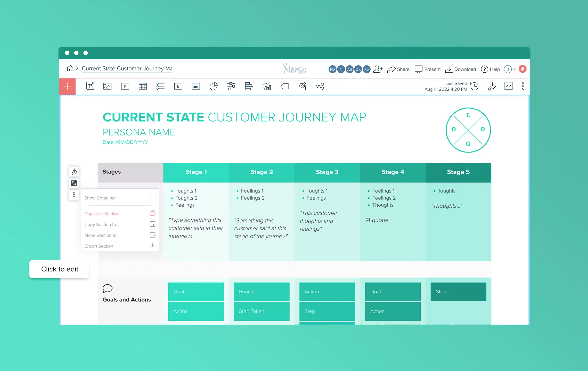The height and width of the screenshot is (371, 588).
Task: Insert a pie chart element
Action: 214,86
